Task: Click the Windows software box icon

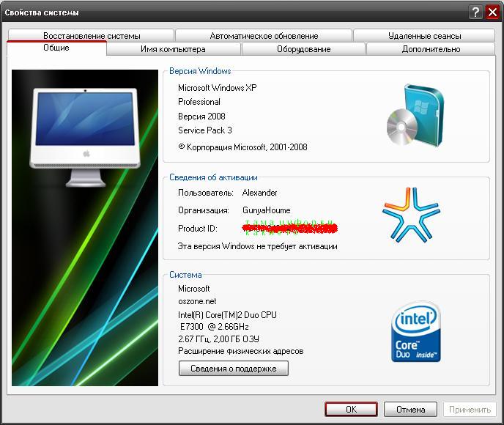Action: (415, 115)
